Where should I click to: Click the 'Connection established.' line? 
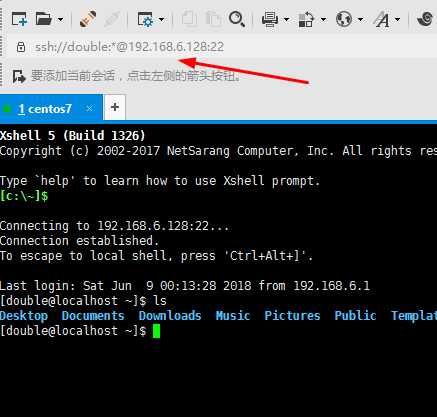[79, 241]
